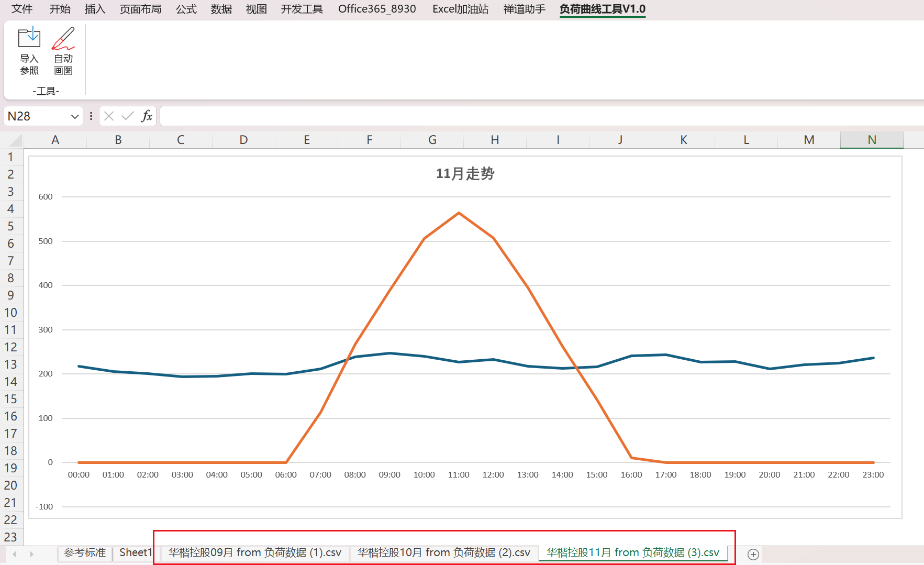
Task: Click the sheet tab scroll left arrow
Action: pos(15,554)
